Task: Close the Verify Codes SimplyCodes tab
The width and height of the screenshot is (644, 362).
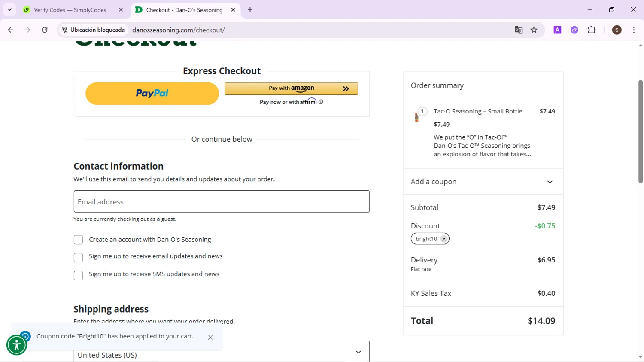Action: click(121, 9)
